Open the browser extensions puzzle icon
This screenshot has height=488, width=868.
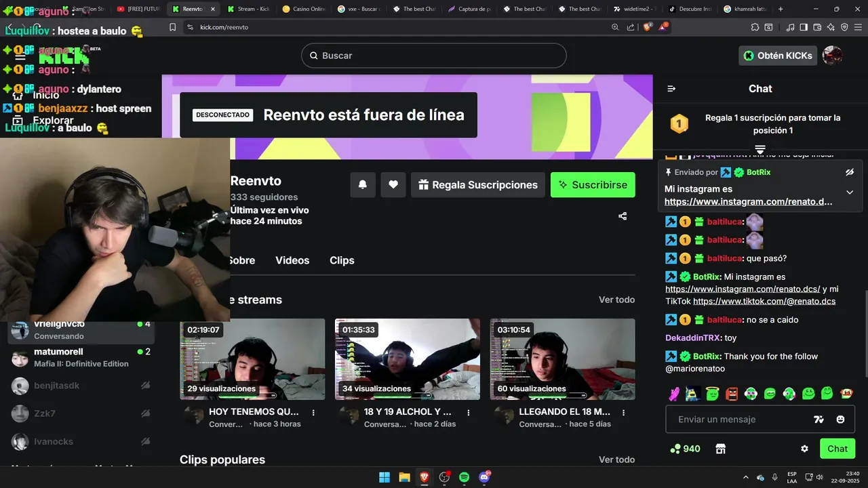point(755,27)
